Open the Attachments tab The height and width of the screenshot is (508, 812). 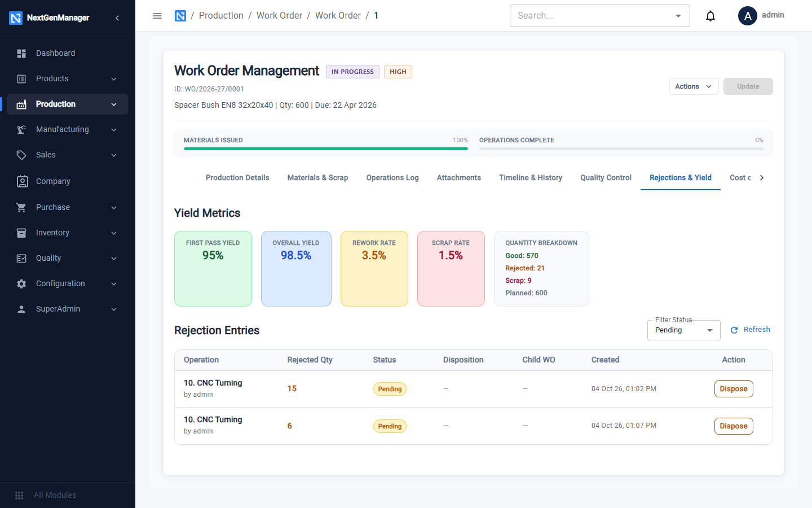tap(459, 178)
